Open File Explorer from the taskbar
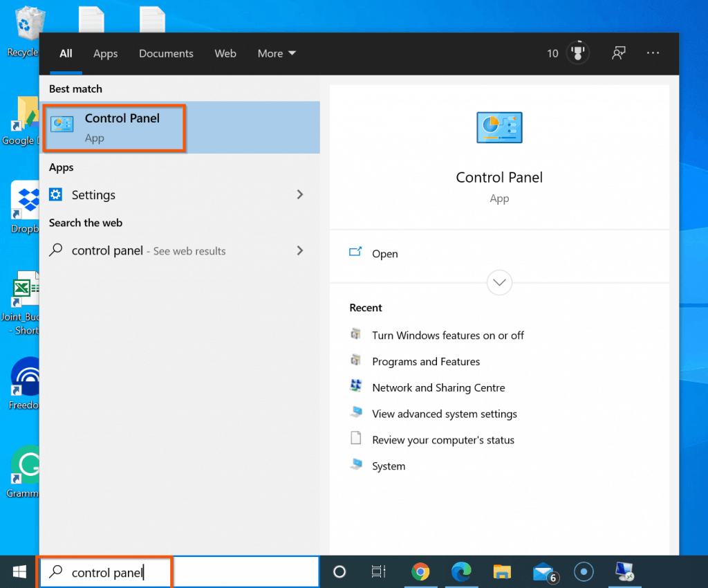Screen dimensions: 708x588 (x=502, y=572)
